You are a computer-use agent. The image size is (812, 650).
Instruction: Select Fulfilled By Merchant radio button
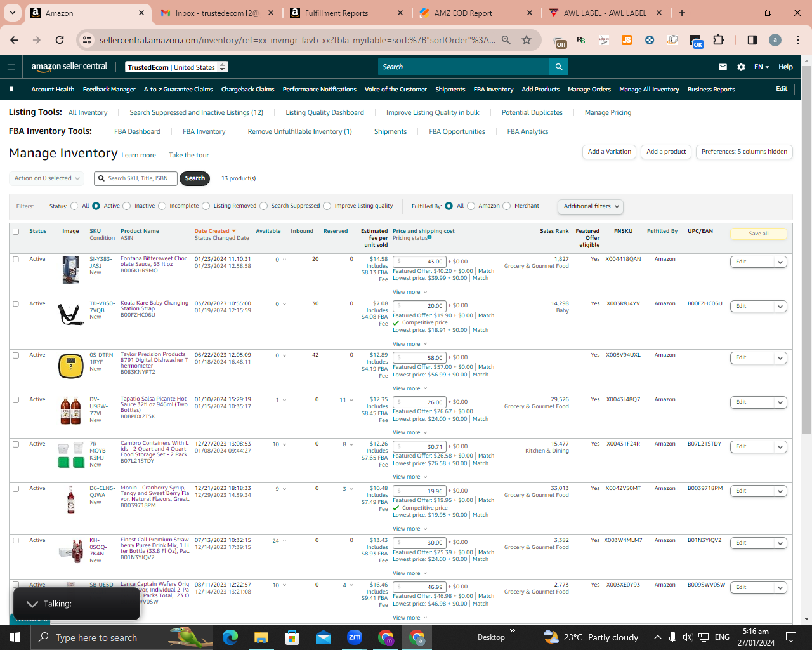(507, 206)
